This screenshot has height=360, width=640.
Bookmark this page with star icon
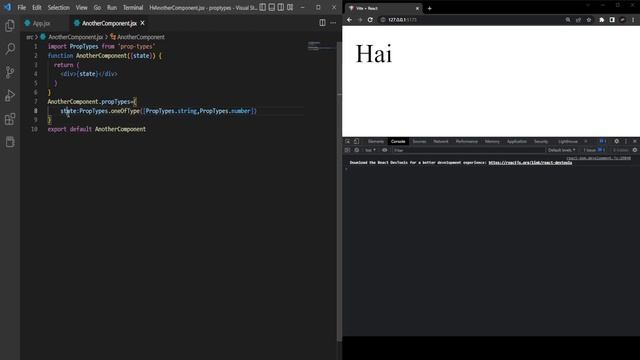(x=589, y=20)
